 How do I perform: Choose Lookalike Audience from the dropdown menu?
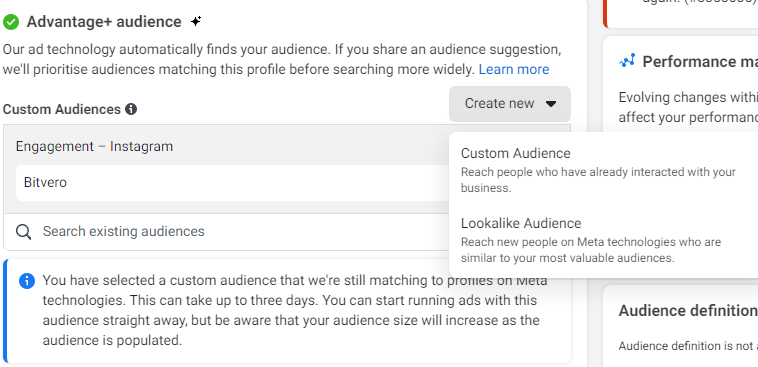603,240
